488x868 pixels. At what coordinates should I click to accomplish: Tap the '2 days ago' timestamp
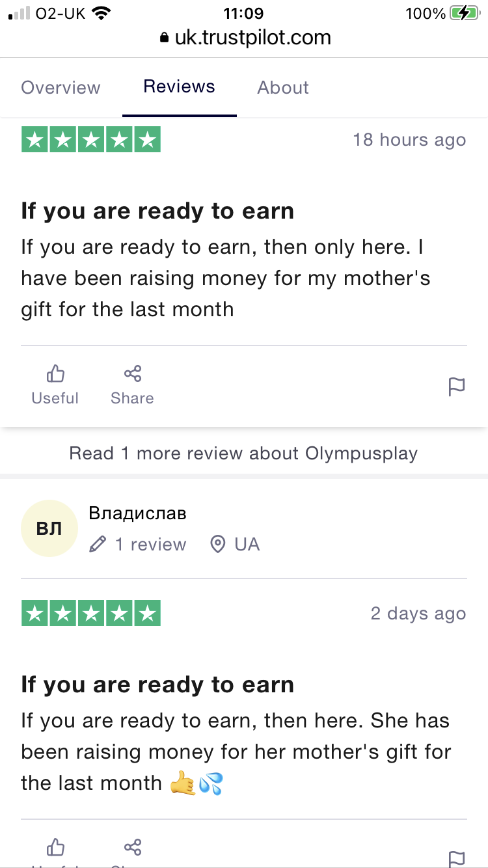coord(418,614)
